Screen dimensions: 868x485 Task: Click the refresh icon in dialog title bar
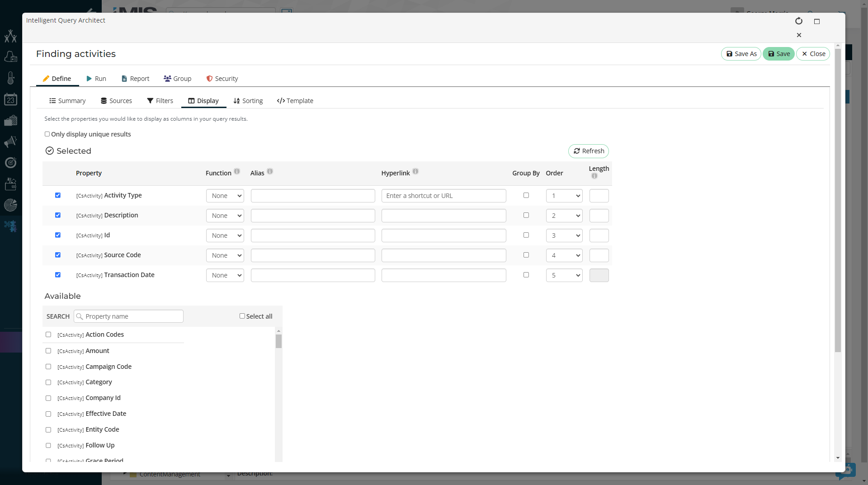click(x=799, y=21)
